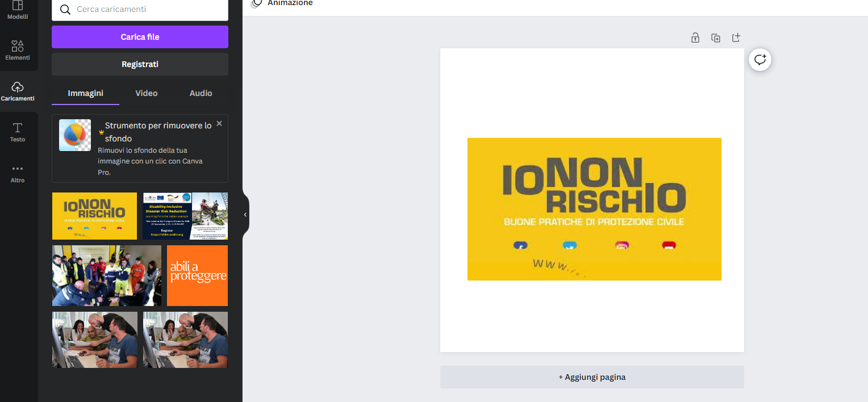Lock the page with the padlock icon
The image size is (868, 402).
coord(695,38)
